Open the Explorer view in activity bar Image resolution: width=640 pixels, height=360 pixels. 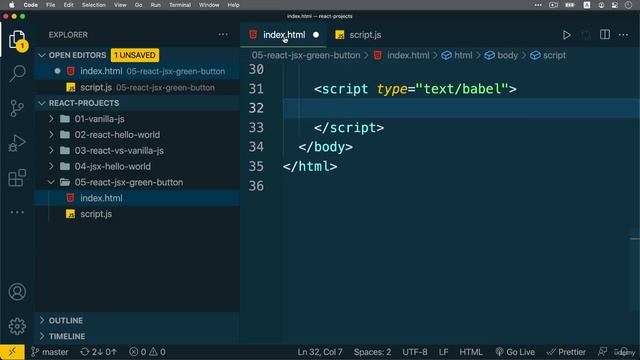tap(17, 40)
